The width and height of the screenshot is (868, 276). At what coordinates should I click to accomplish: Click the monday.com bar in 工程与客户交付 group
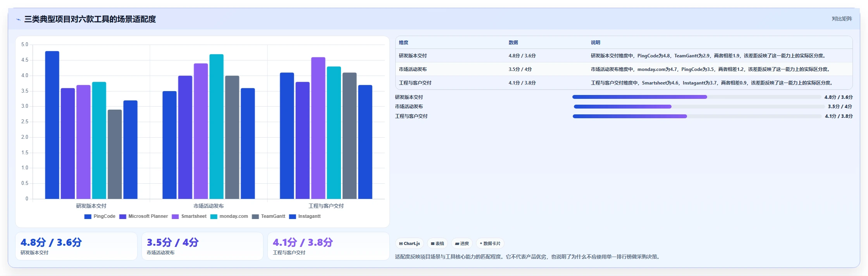click(x=334, y=133)
